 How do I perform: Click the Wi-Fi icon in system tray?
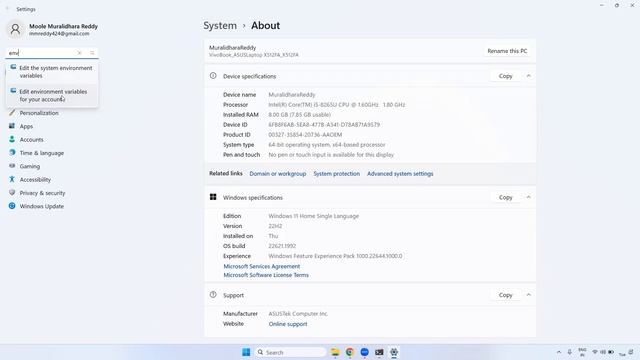coord(595,352)
